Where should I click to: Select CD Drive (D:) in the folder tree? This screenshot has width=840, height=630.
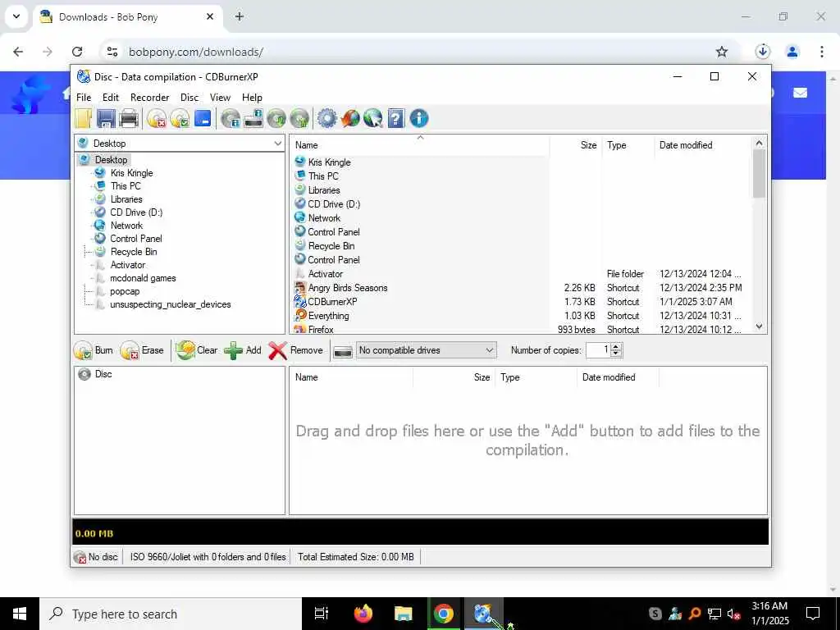point(136,212)
